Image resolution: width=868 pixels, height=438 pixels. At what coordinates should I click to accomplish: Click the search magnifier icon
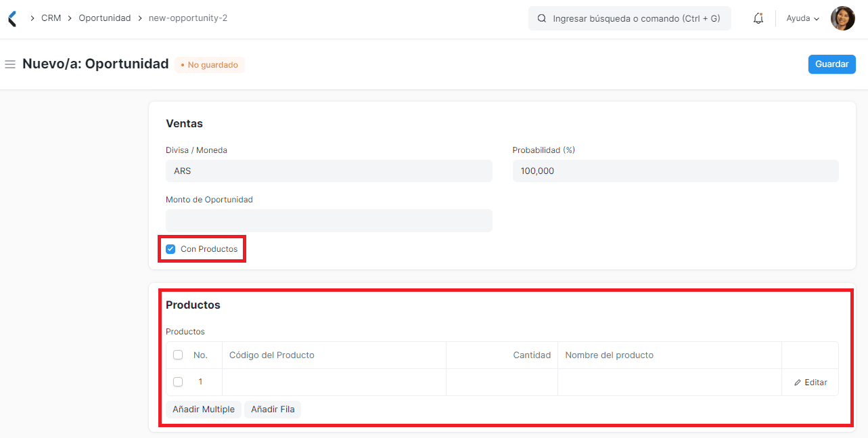542,18
